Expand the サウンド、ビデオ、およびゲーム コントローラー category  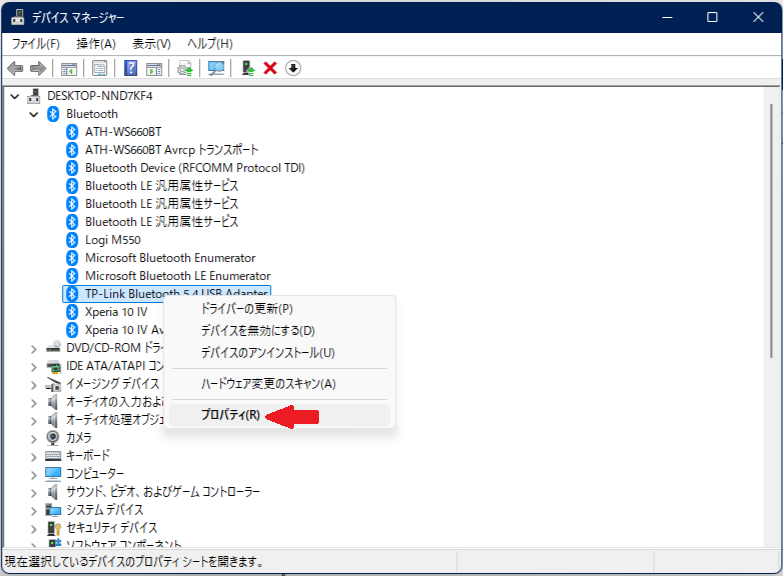(33, 493)
